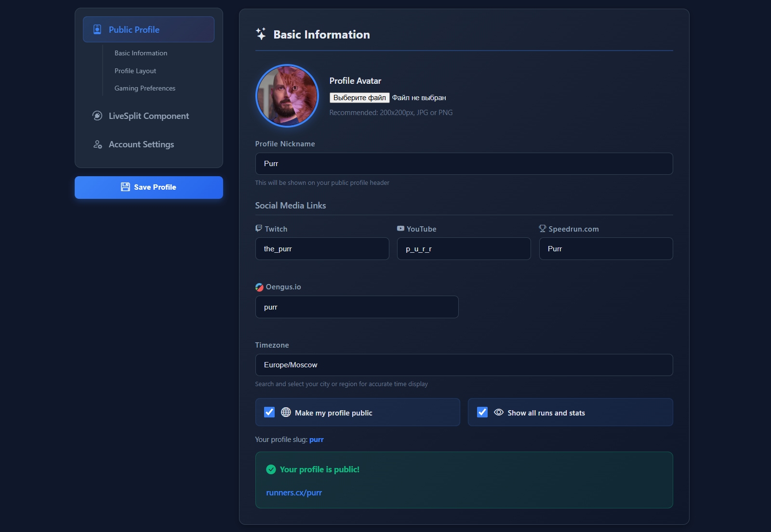Open the Profile Layout section
Image resolution: width=771 pixels, height=532 pixels.
click(x=135, y=71)
